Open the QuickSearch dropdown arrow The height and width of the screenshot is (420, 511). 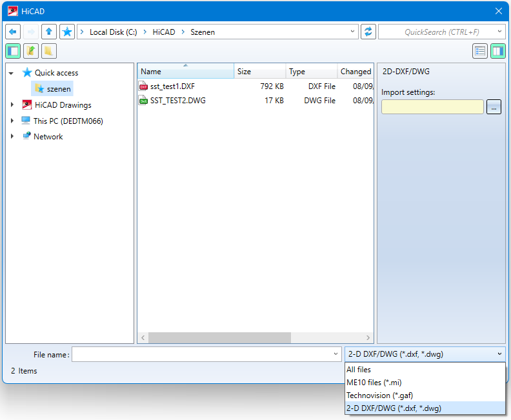coord(499,32)
